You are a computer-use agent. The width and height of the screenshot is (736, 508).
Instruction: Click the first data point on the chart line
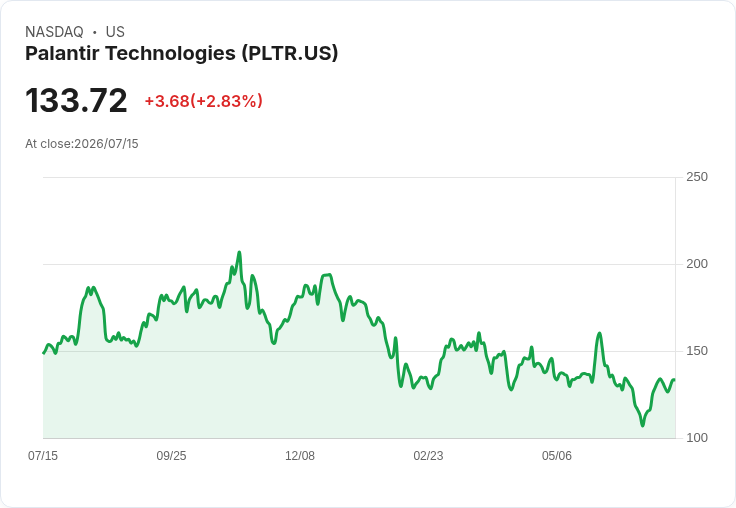pos(44,353)
